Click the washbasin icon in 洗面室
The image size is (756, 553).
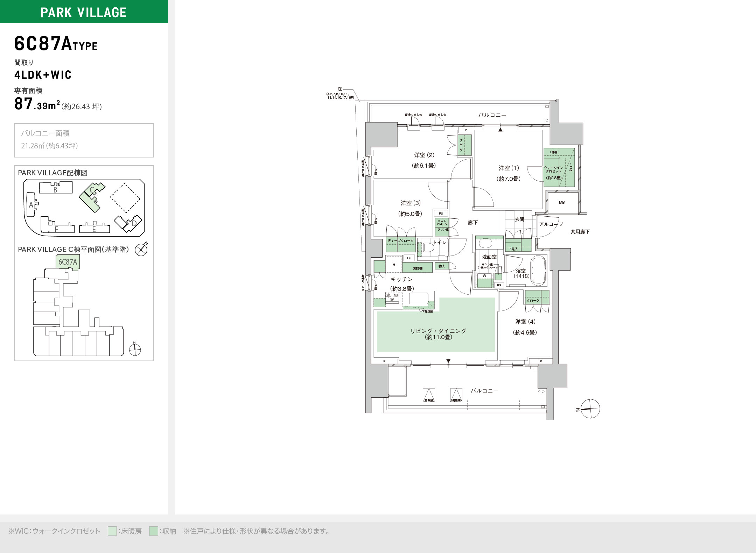click(485, 243)
